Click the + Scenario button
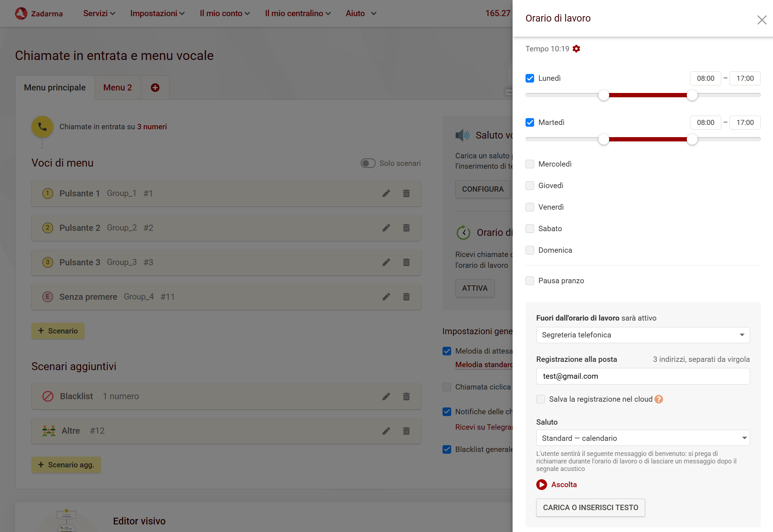The width and height of the screenshot is (773, 532). click(x=58, y=331)
